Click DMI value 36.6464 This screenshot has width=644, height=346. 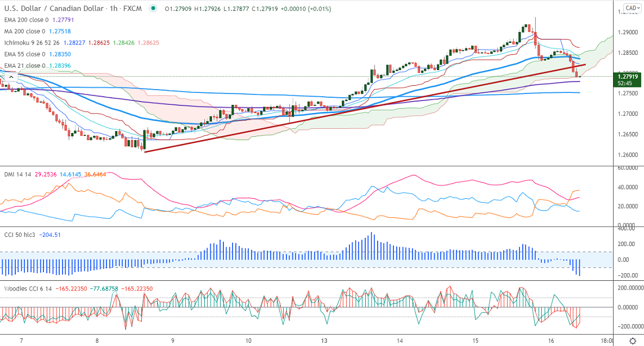tap(95, 174)
